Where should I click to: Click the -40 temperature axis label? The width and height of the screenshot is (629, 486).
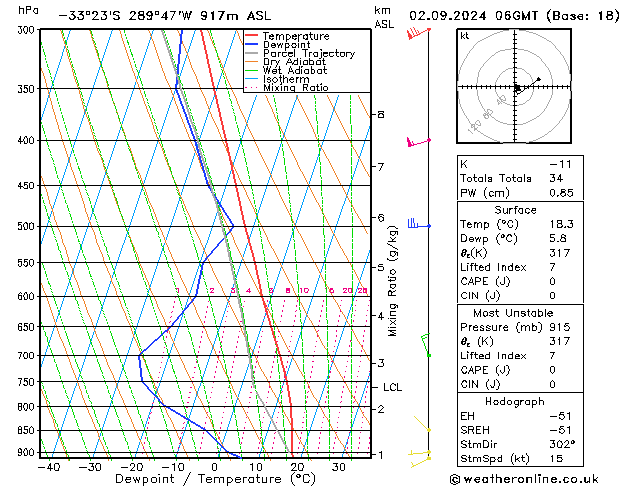tap(49, 468)
